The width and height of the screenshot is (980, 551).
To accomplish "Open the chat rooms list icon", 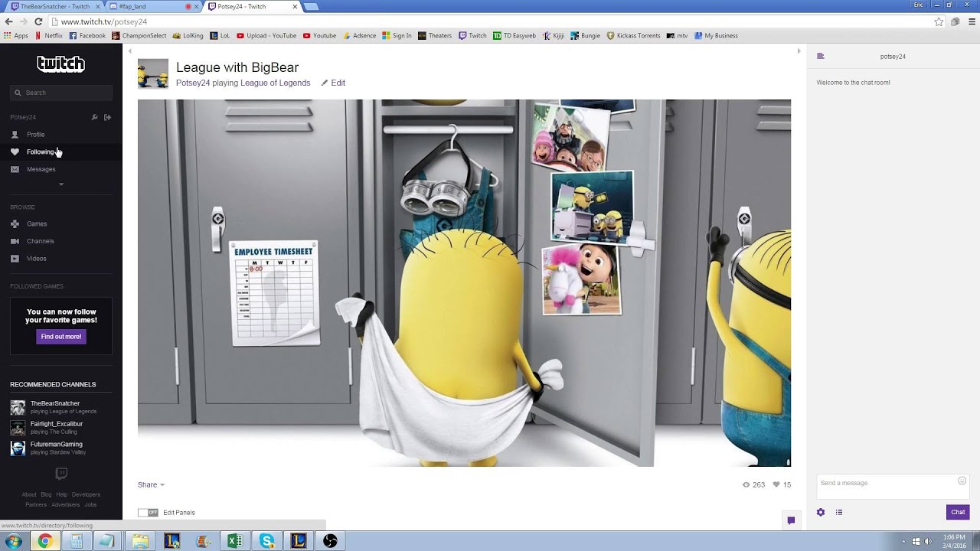I will (821, 56).
